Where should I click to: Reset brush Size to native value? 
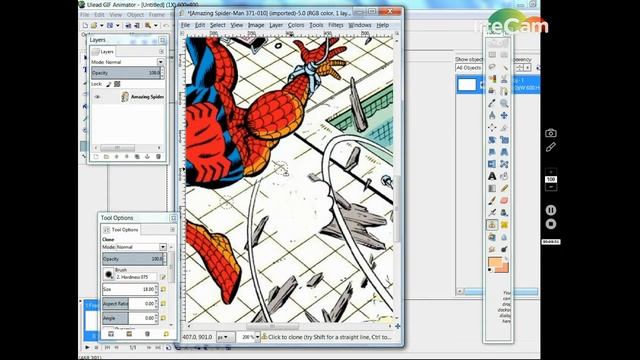click(x=163, y=289)
